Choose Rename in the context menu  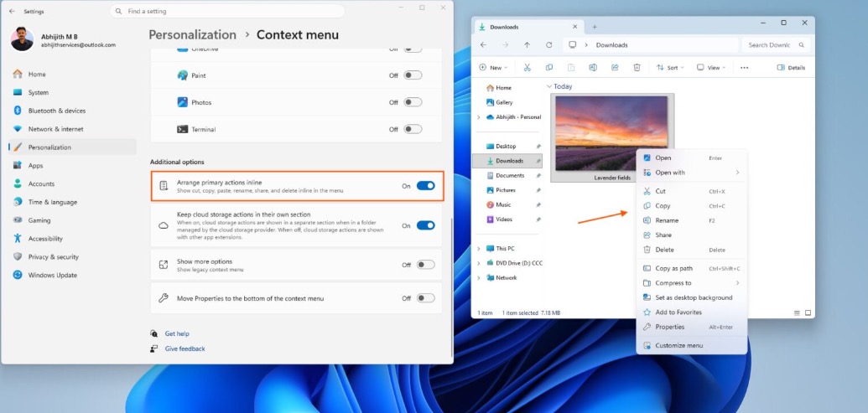pos(692,220)
